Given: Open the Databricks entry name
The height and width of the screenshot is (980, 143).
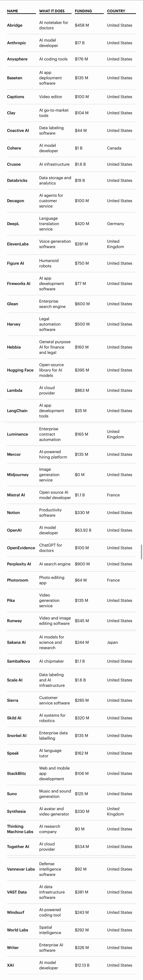Looking at the screenshot, I should 17,181.
